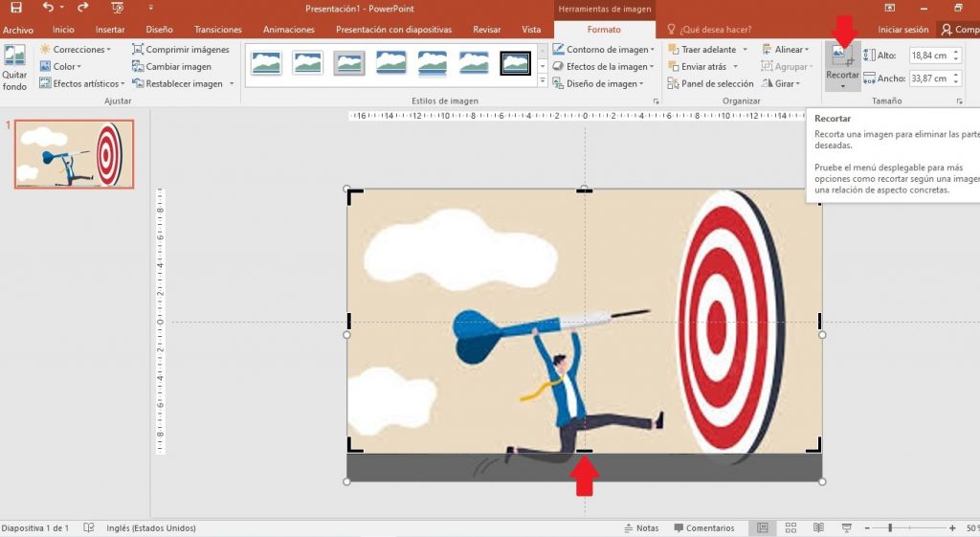Viewport: 980px width, 537px height.
Task: Open Efectos de la imagen dropdown
Action: pyautogui.click(x=603, y=66)
